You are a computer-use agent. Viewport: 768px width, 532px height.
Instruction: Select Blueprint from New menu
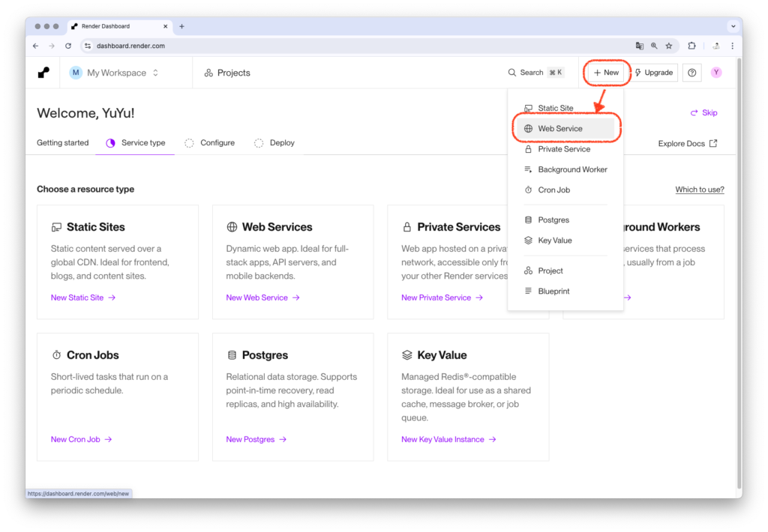(565, 291)
